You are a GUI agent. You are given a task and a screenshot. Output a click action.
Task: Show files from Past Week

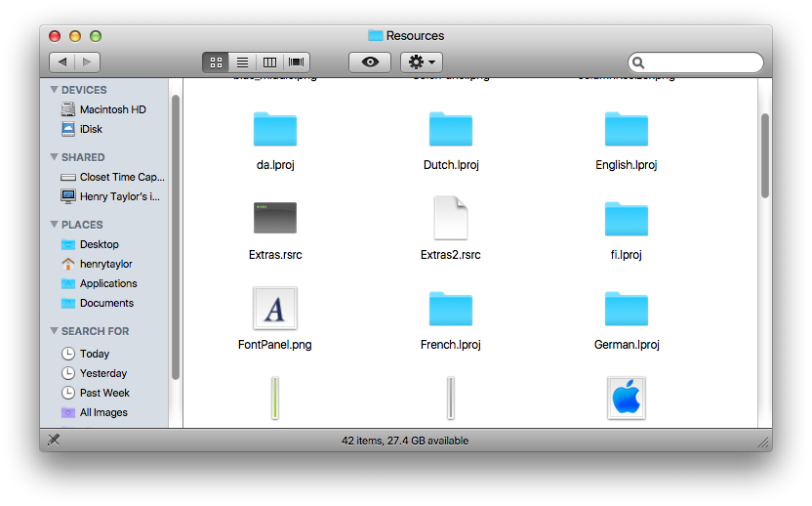tap(96, 393)
